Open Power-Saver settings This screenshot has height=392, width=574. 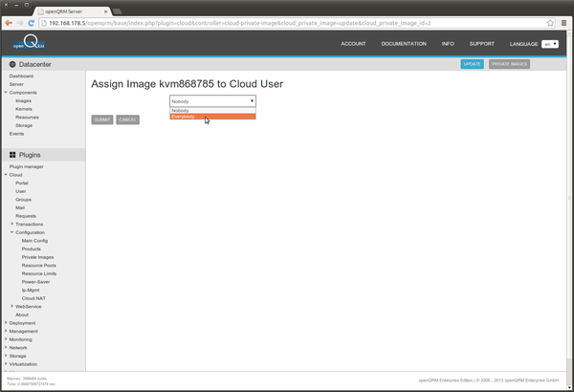pos(36,282)
